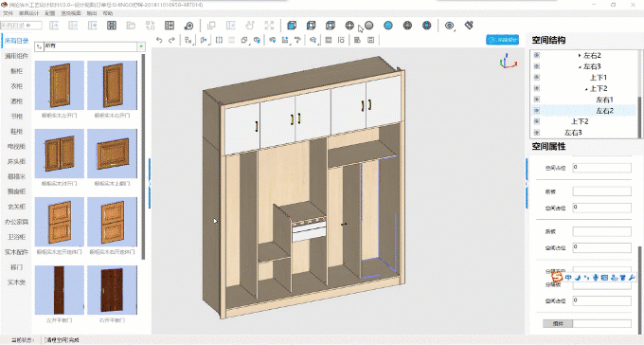The image size is (644, 345).
Task: Click the blue button above the 3D viewport
Action: [x=502, y=40]
